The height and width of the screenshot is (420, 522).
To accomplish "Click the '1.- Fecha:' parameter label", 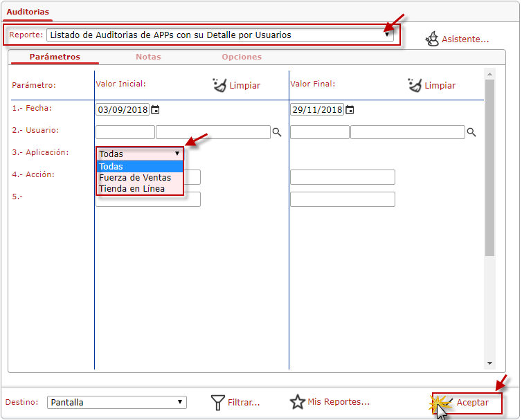I will pyautogui.click(x=32, y=108).
